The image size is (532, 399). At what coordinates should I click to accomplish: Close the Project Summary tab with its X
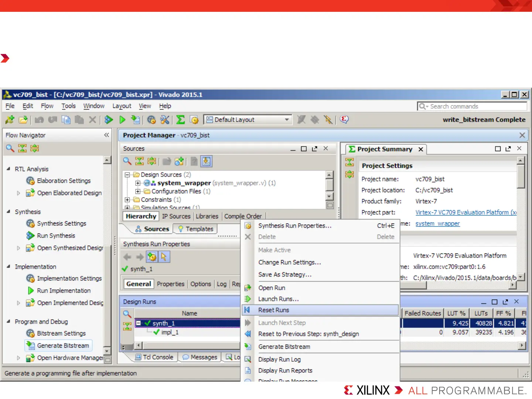pos(420,149)
